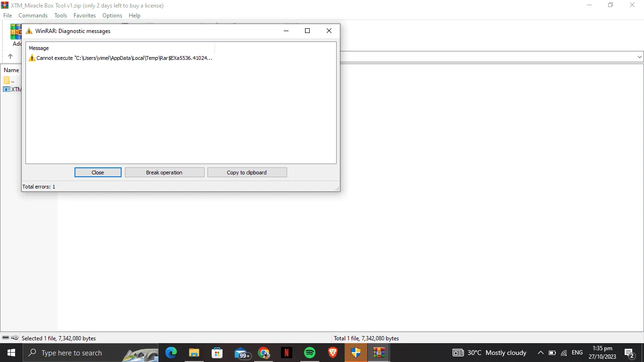Click the Close button in the Diagnostic messages dialog

(98, 173)
